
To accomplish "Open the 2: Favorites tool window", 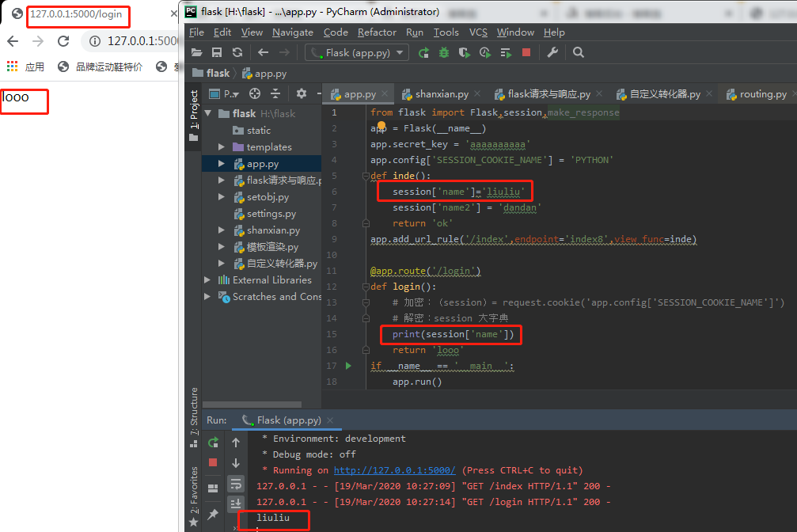I will tap(194, 496).
